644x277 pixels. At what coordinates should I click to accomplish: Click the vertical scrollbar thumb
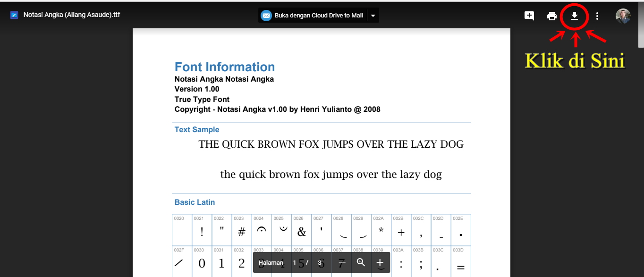(x=641, y=25)
